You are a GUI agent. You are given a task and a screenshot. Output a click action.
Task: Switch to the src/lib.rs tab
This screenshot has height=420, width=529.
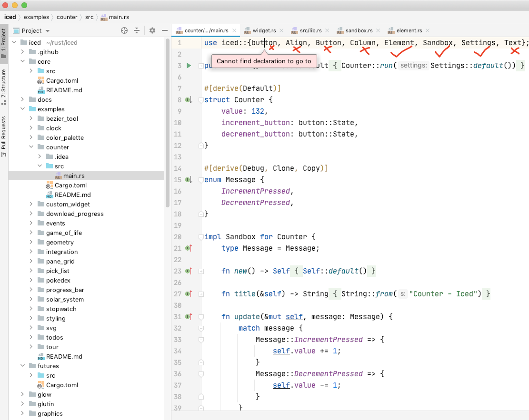pyautogui.click(x=310, y=30)
